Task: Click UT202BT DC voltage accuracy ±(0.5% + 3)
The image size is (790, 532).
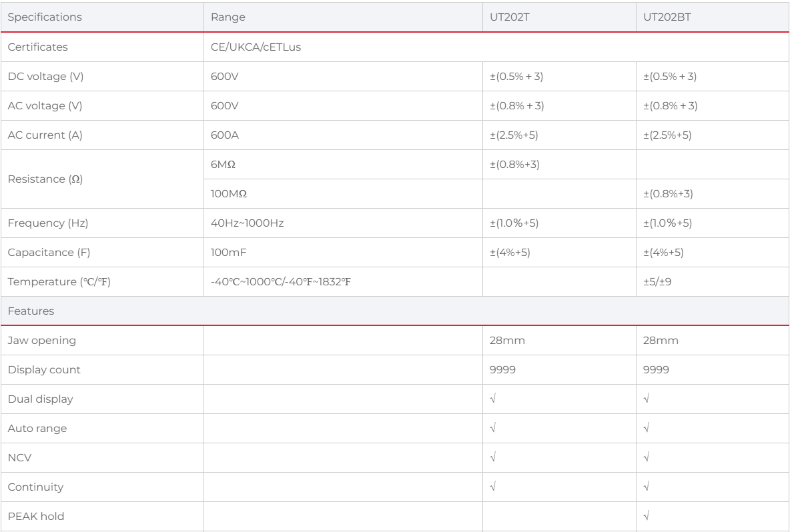Action: pyautogui.click(x=670, y=77)
